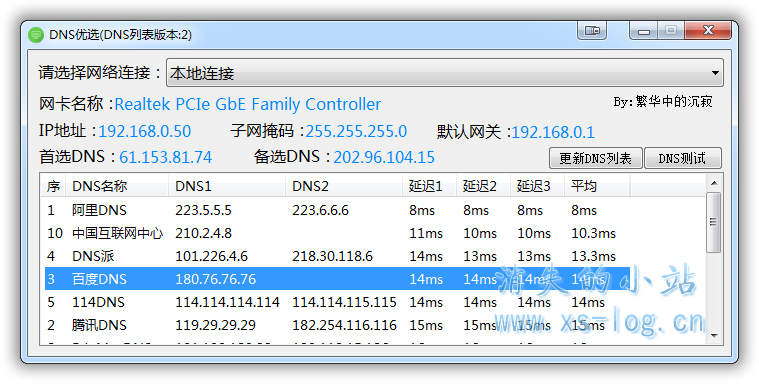Minimize the DNS优选 window
759x384 pixels.
643,31
